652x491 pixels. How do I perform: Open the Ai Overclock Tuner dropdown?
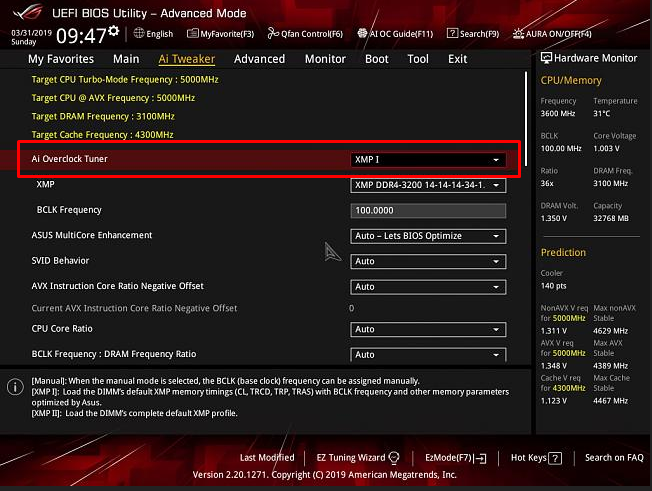[x=428, y=160]
